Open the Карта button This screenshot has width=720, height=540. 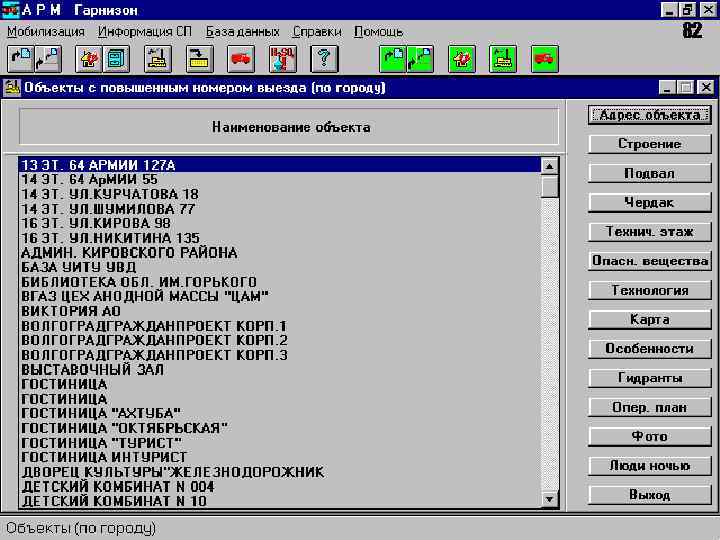(650, 320)
